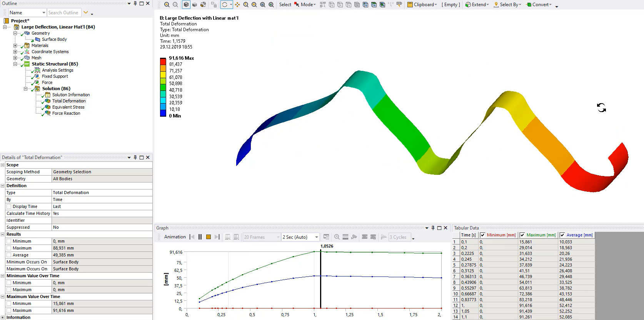
Task: Click the Distributed frames animation icon
Action: pos(228,237)
